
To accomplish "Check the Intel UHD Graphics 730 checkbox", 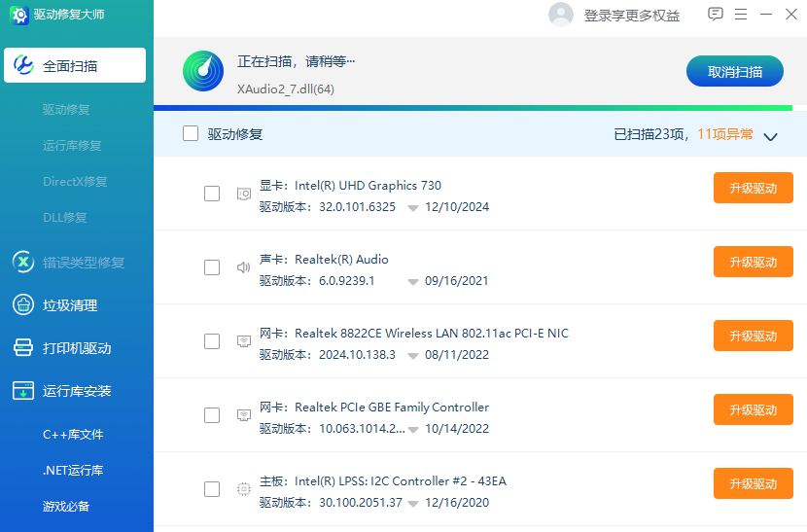I will click(x=212, y=194).
